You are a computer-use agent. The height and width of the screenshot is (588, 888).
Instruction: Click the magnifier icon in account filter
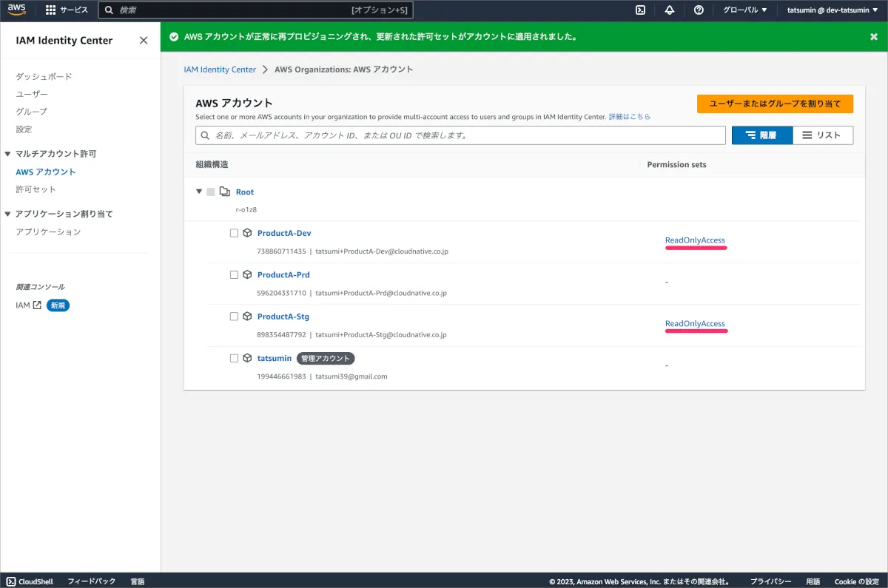tap(205, 136)
